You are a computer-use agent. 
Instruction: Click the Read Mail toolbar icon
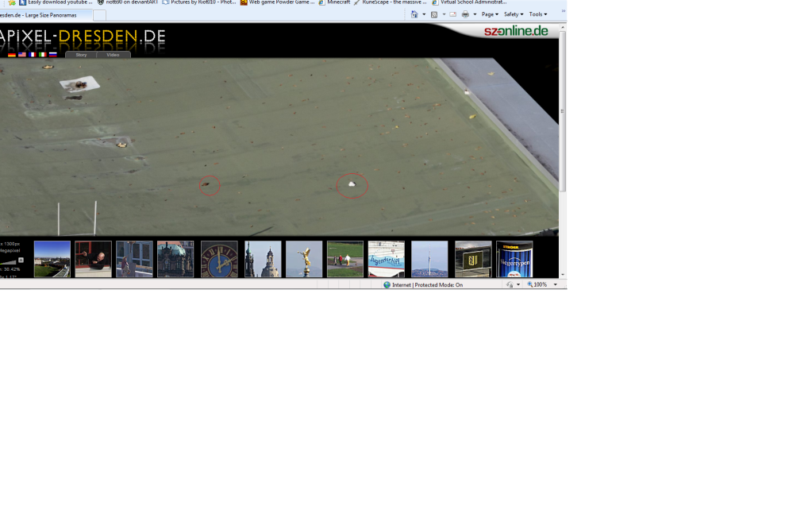click(453, 14)
